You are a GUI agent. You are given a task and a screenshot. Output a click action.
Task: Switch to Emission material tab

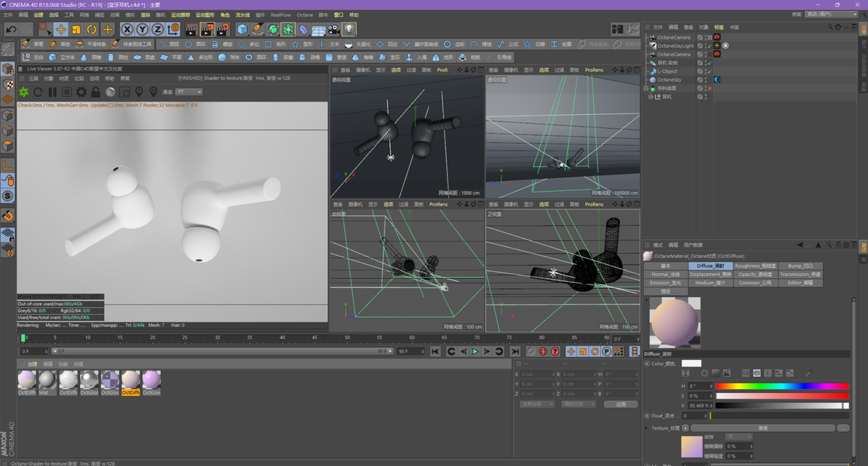click(665, 283)
